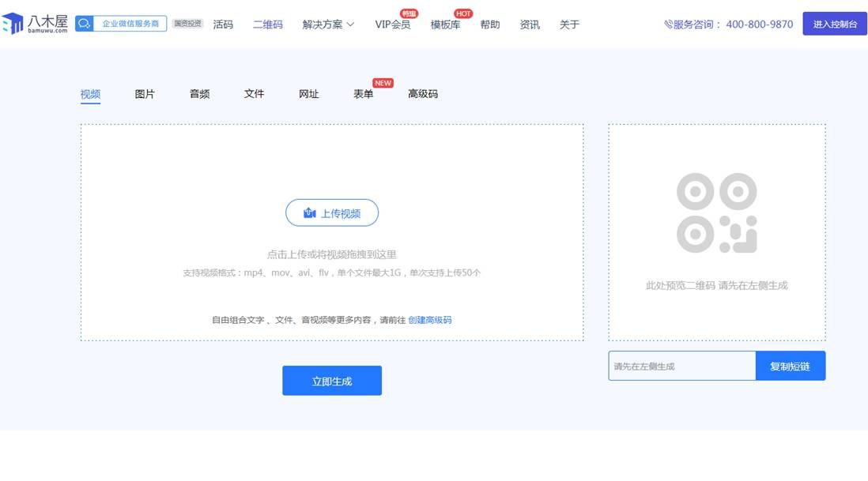Screen dimensions: 868x481
Task: Expand the 解决方案 dropdown menu
Action: (328, 24)
